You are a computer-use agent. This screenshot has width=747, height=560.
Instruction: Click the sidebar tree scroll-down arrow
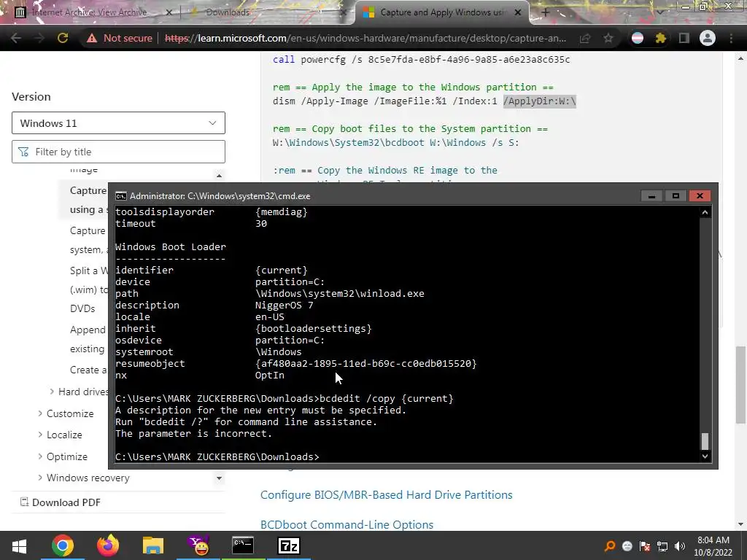pyautogui.click(x=219, y=478)
